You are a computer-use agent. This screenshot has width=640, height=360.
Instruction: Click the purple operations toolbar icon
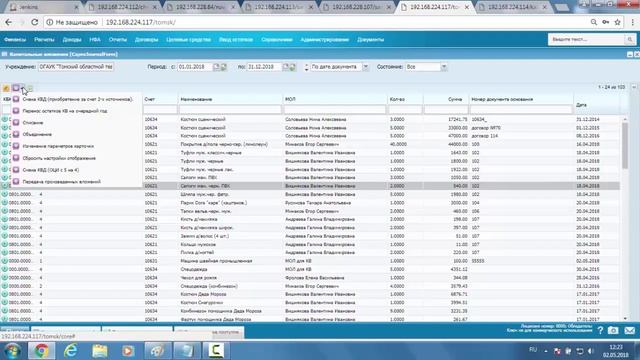[x=16, y=88]
